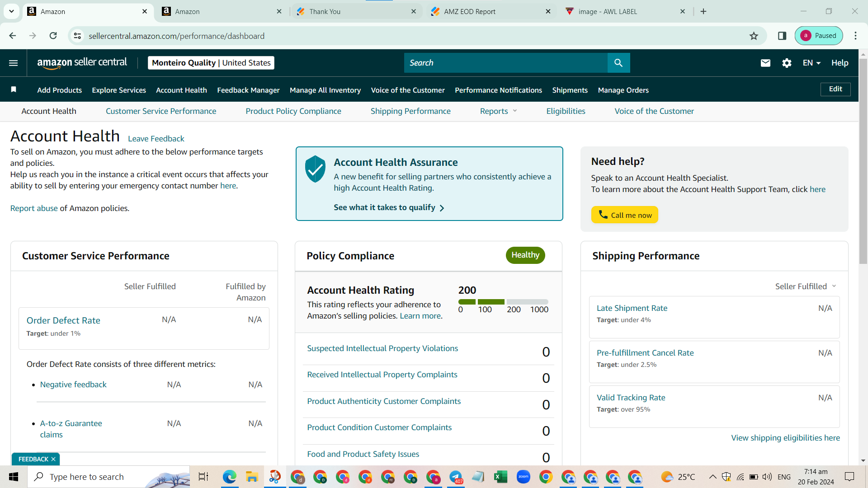Click the Monteiro Quality United States account switcher
Screen dimensions: 868x488
coord(211,63)
